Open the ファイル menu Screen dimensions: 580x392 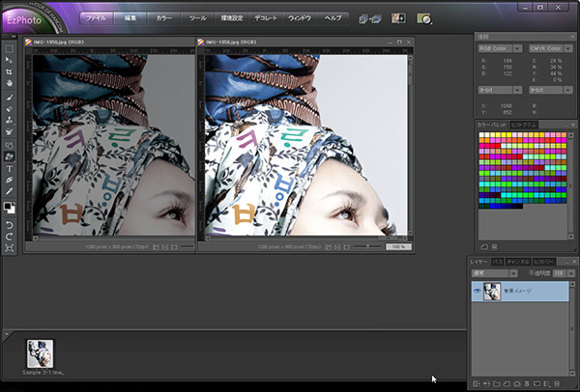97,18
